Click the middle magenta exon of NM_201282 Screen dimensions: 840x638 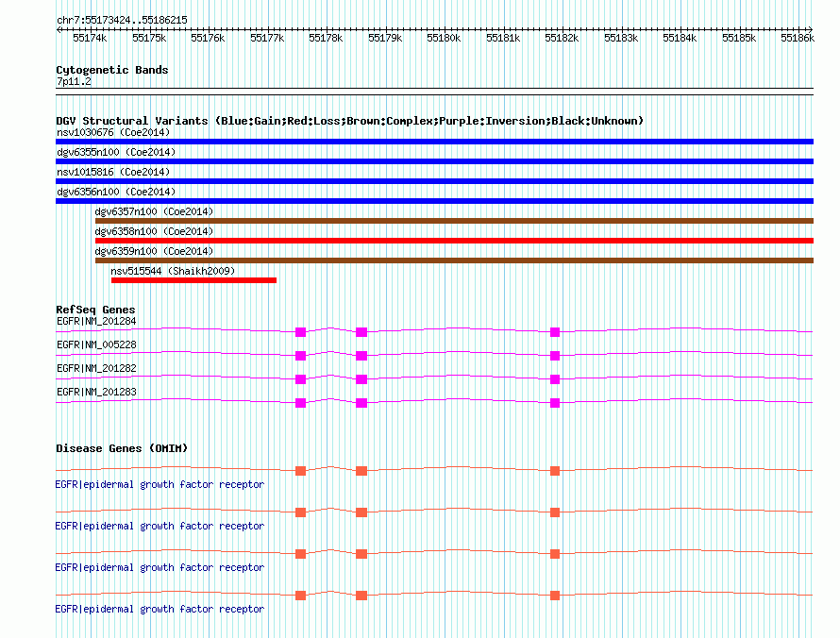click(x=361, y=379)
